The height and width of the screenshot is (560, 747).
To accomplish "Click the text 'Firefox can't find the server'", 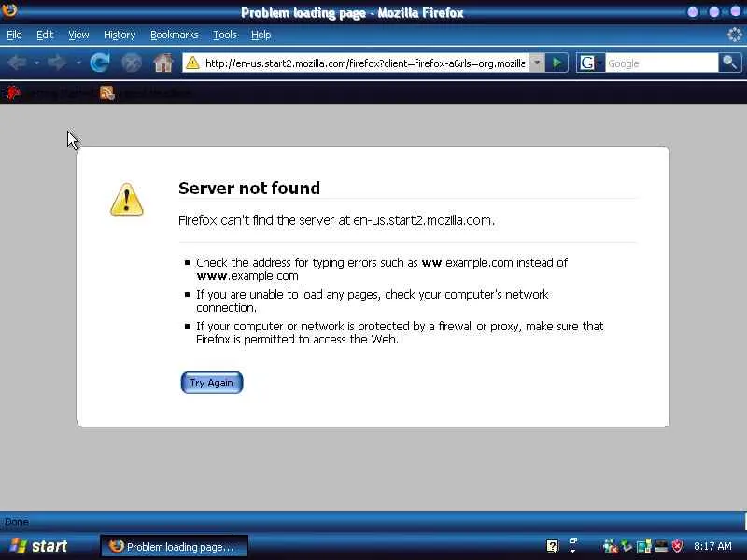I will [x=257, y=220].
